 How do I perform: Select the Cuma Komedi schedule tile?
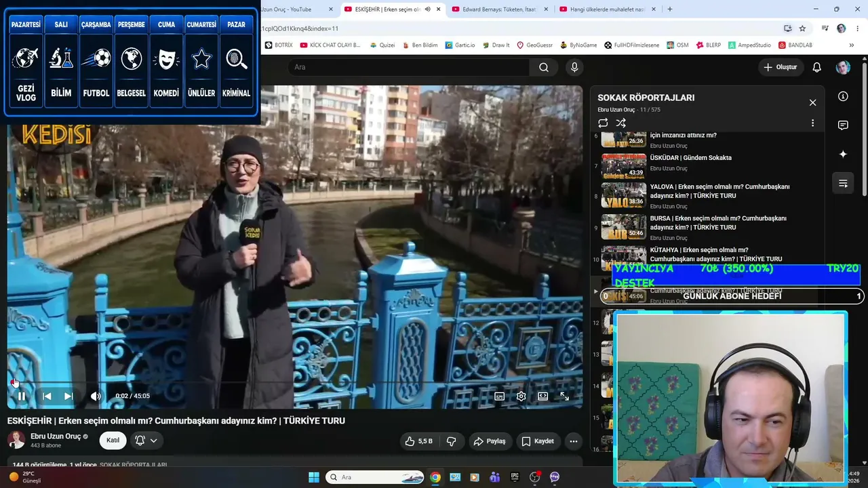(x=166, y=62)
